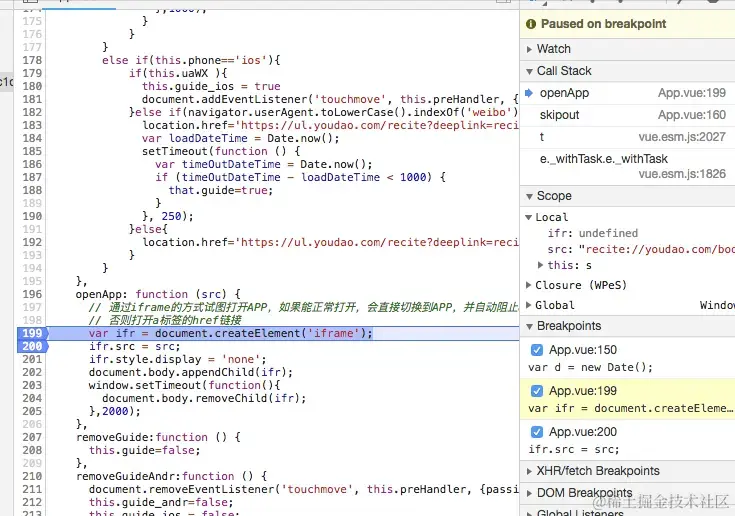
Task: Click 'removeGuideAndr:function ()' code line
Action: point(172,476)
